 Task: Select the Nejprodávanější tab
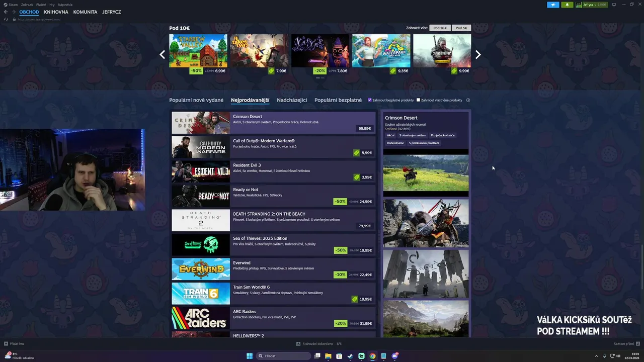tap(250, 100)
